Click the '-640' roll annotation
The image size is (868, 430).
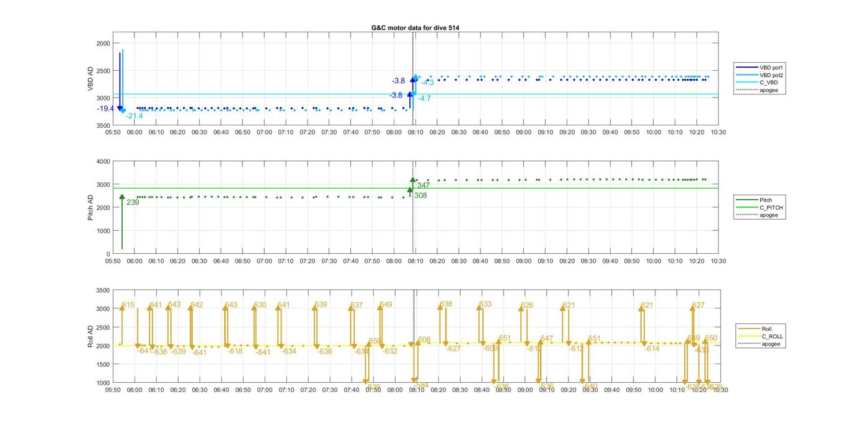point(590,386)
